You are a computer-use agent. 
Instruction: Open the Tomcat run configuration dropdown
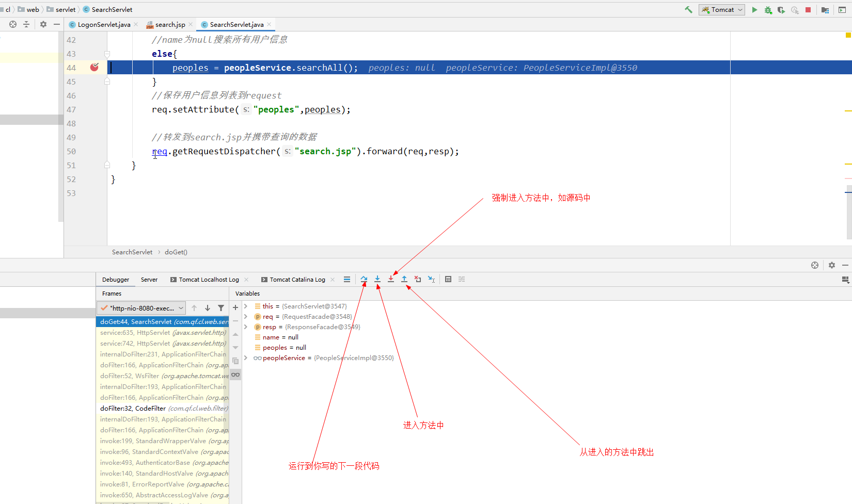tap(722, 10)
